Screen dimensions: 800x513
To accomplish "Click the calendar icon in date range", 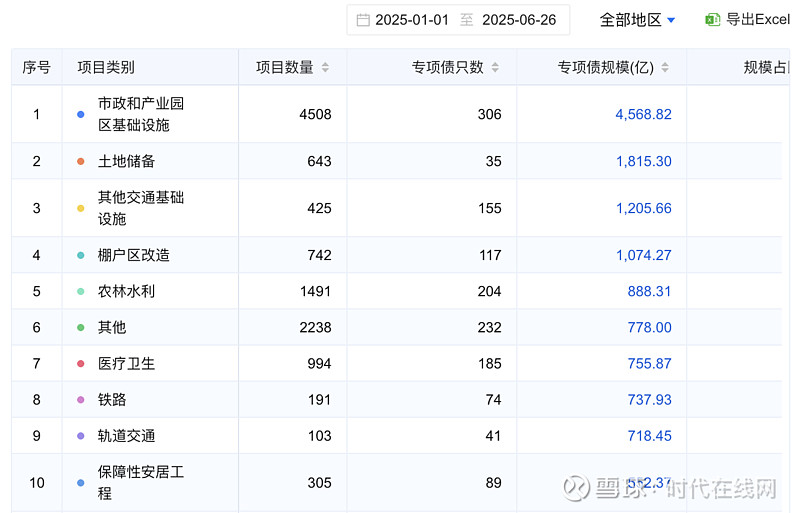I will point(363,20).
